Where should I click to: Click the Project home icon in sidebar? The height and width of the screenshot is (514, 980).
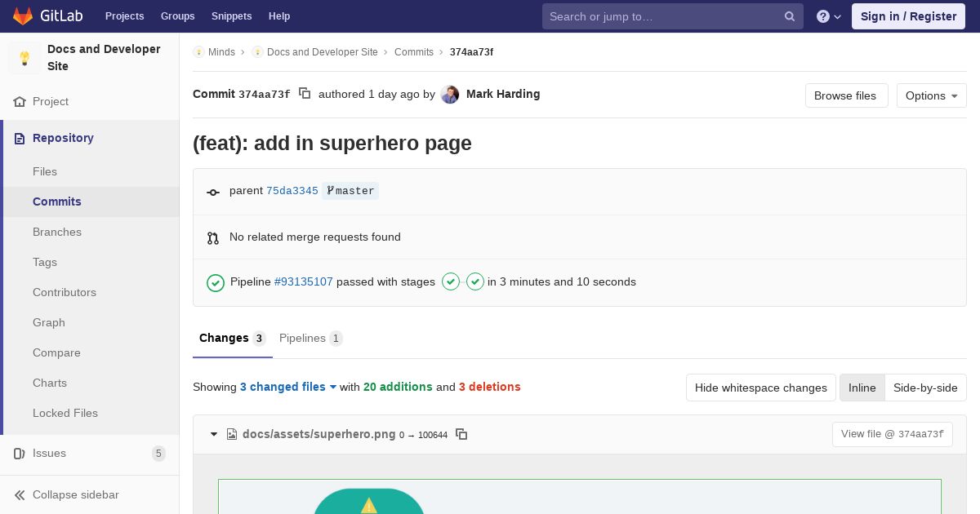click(x=20, y=101)
